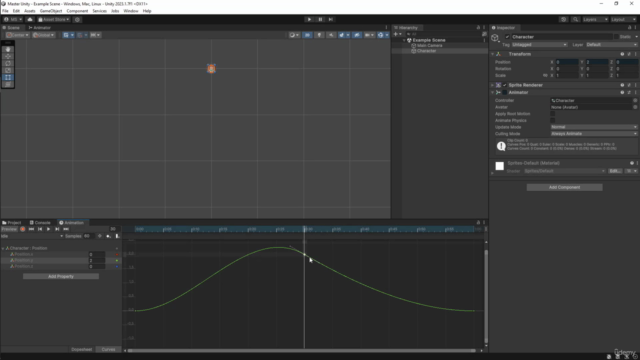The height and width of the screenshot is (360, 640).
Task: Open Unity cloud services icon
Action: pos(30,19)
